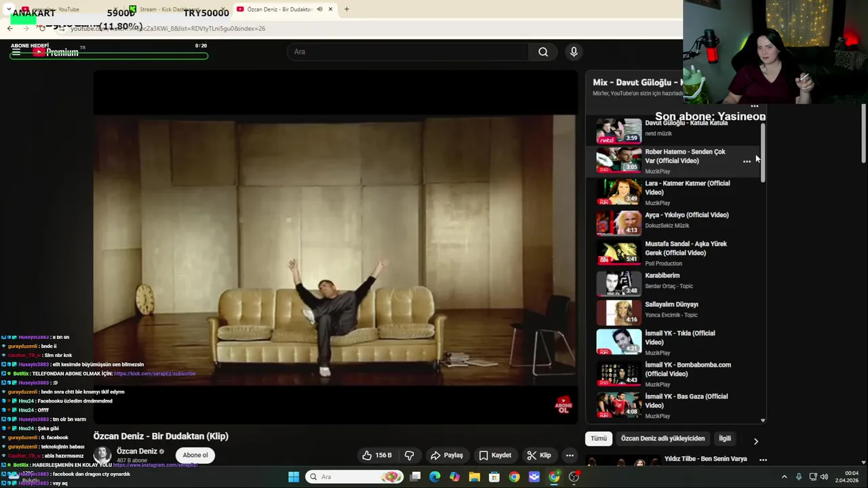Open browser tab search dropdown
The height and width of the screenshot is (488, 868).
click(x=8, y=9)
